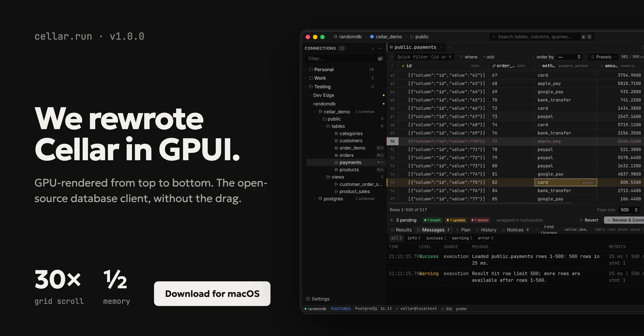644x336 pixels.
Task: Click the SSL lock icon in status bar
Action: (442, 309)
